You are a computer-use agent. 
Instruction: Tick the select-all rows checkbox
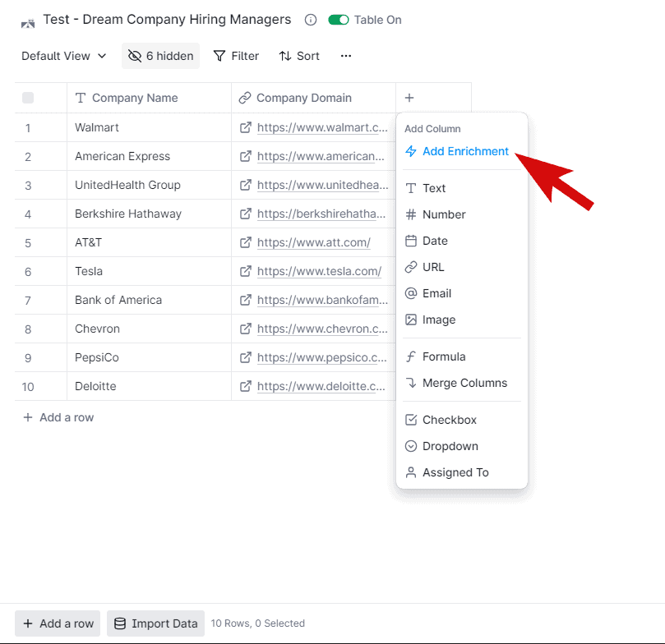pyautogui.click(x=28, y=98)
